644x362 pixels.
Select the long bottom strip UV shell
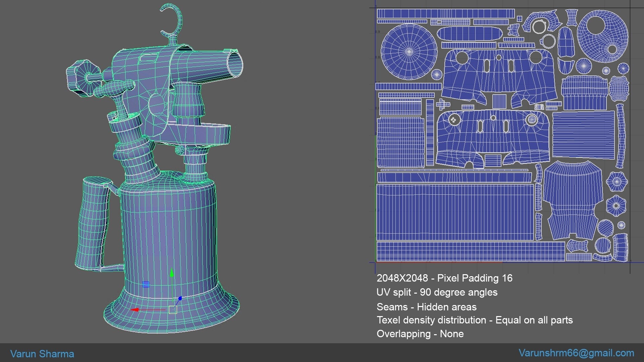click(x=471, y=252)
